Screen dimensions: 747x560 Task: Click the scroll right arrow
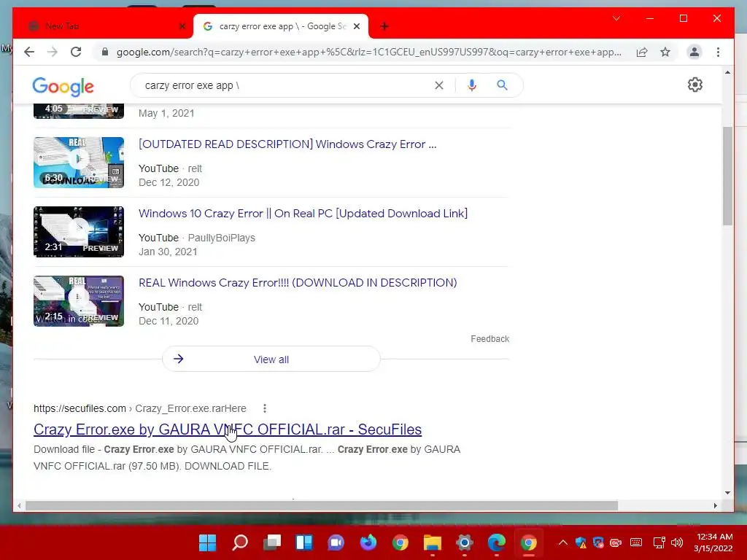[x=715, y=506]
